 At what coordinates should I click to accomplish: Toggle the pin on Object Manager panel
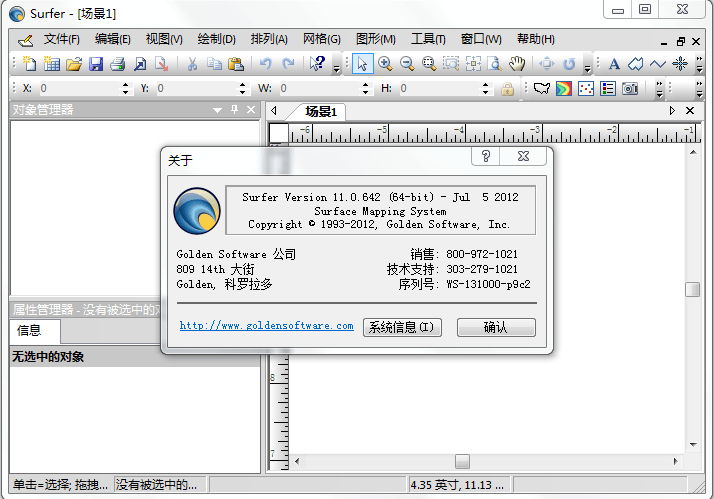tap(235, 110)
